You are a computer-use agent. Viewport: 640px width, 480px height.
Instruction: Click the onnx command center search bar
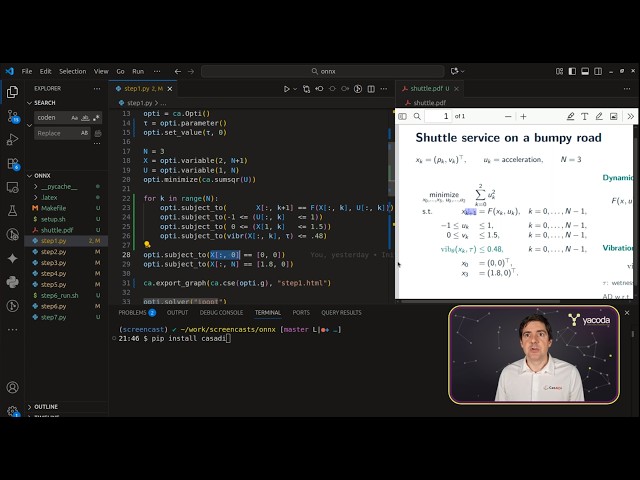pyautogui.click(x=322, y=71)
